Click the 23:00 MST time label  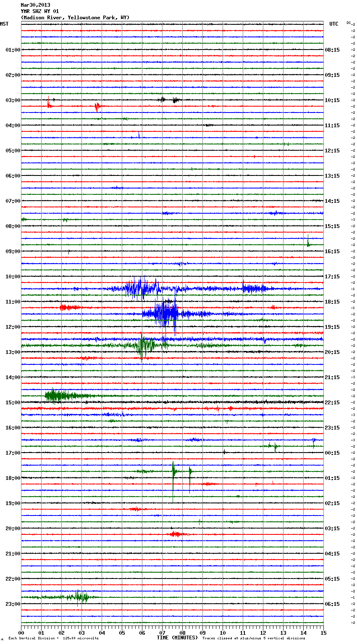[x=13, y=604]
